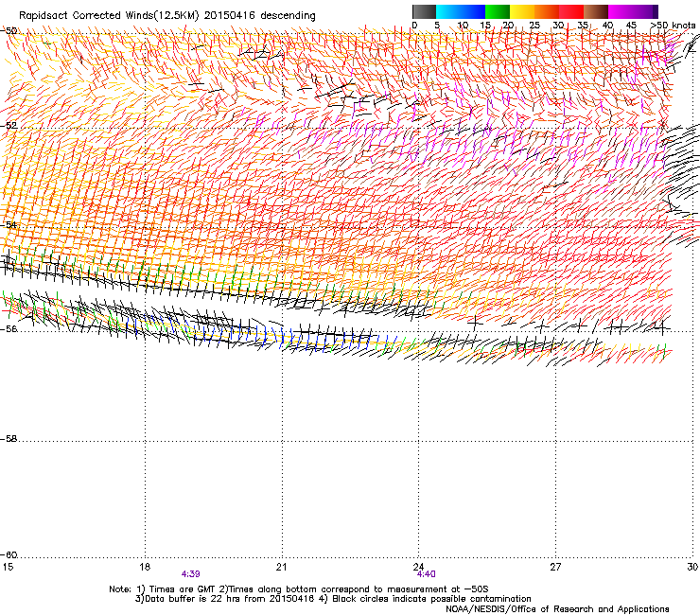
Task: Click the red 30-35 knots legend swatch
Action: pos(571,11)
